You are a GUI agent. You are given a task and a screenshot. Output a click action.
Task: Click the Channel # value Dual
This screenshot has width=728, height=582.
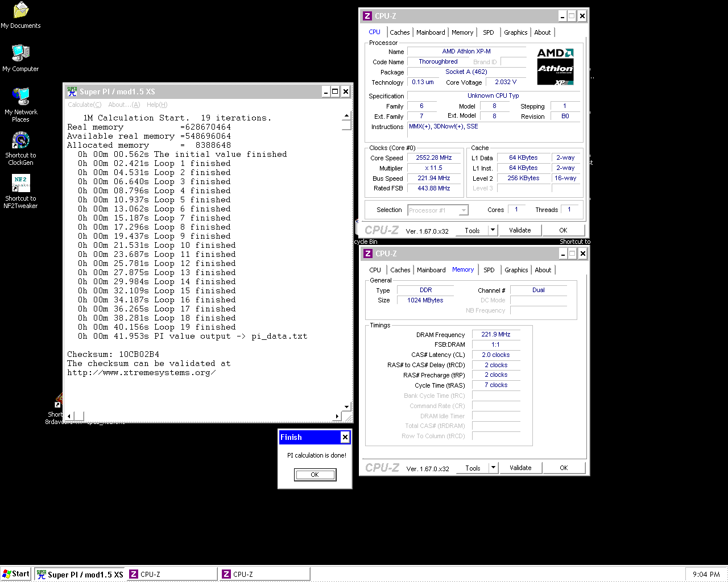[x=539, y=290]
